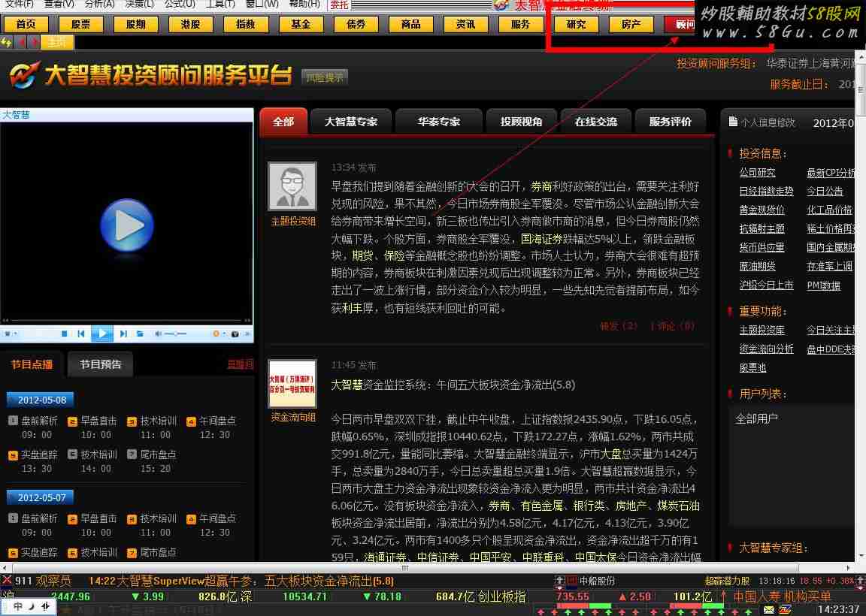
Task: Switch to the 节目点播 tab
Action: pos(32,364)
